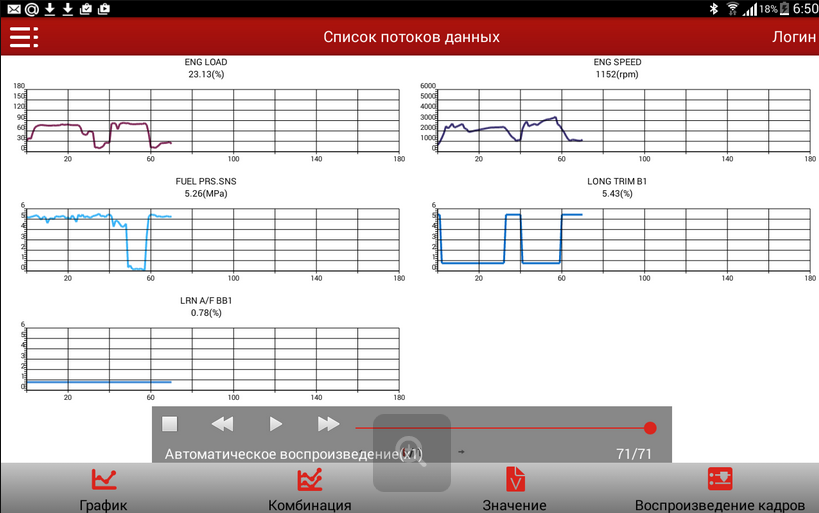
Task: Tap the LRN A/F BB1 graph
Action: [212, 354]
